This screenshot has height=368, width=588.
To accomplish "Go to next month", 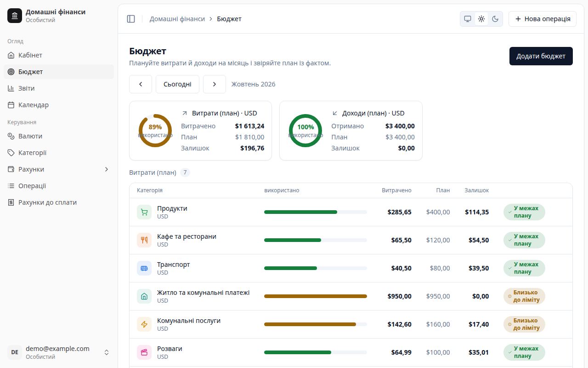I will point(215,84).
